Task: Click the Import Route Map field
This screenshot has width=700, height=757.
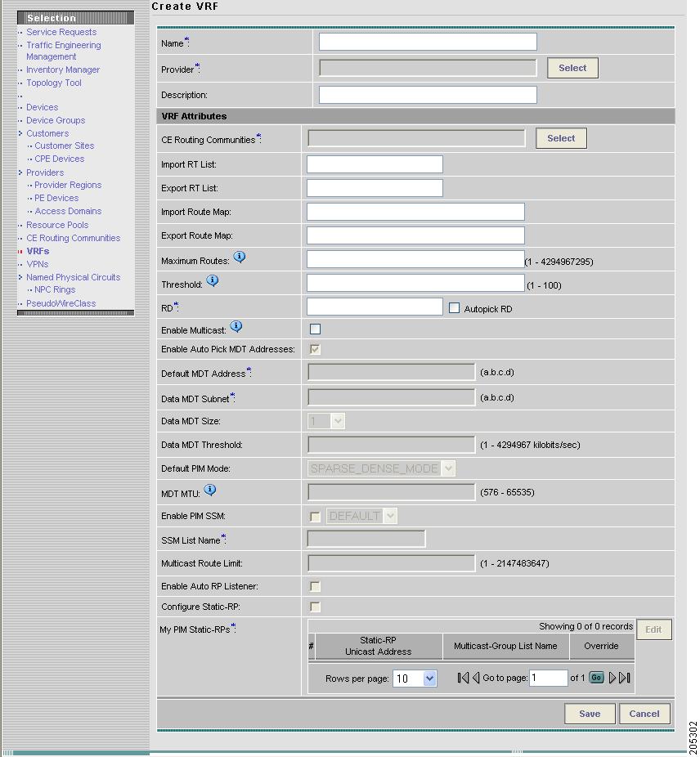Action: click(416, 212)
